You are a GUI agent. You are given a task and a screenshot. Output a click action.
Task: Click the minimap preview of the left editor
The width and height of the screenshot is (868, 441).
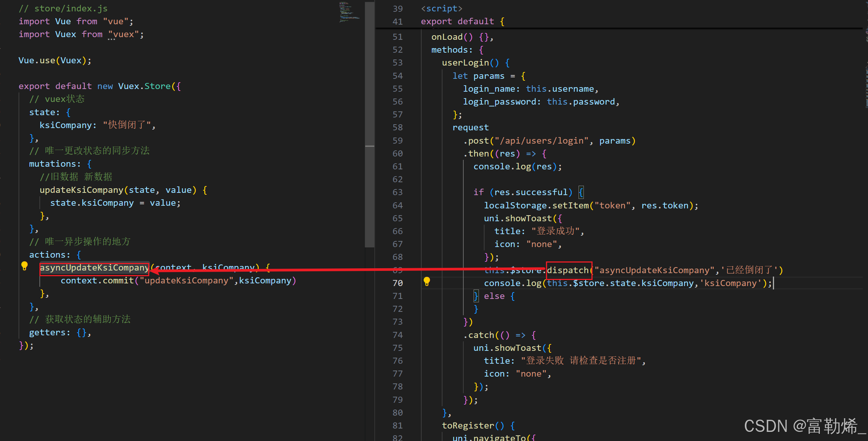pyautogui.click(x=349, y=12)
